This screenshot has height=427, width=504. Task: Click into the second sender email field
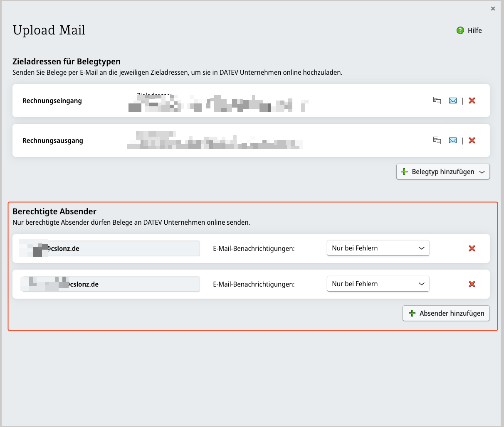133,284
